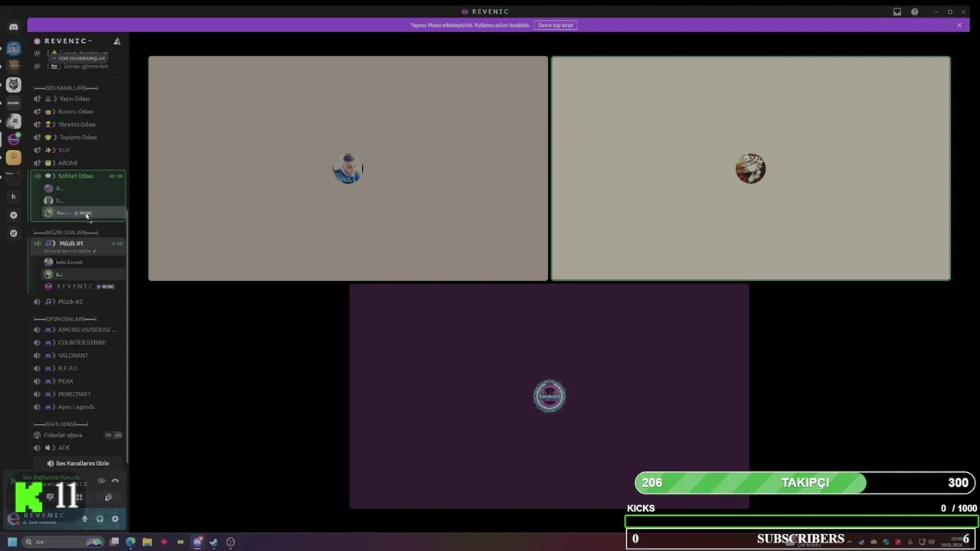Open the help question mark icon
This screenshot has width=980, height=551.
(x=914, y=11)
